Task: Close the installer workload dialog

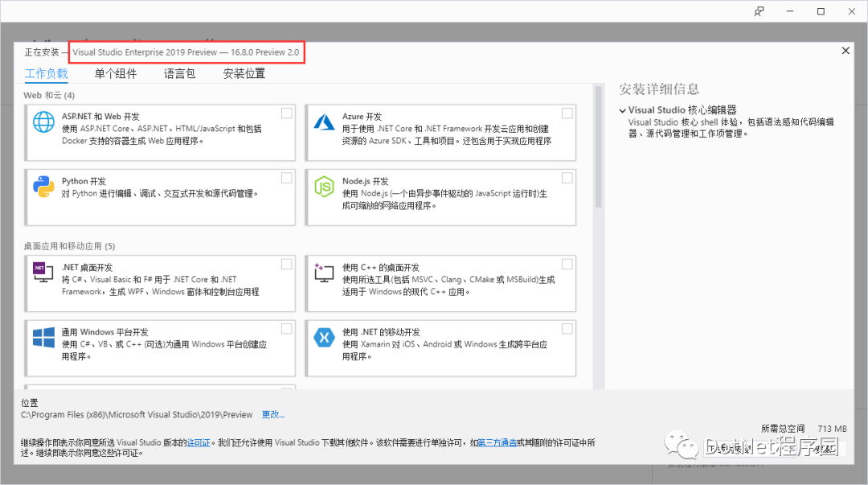Action: 845,51
